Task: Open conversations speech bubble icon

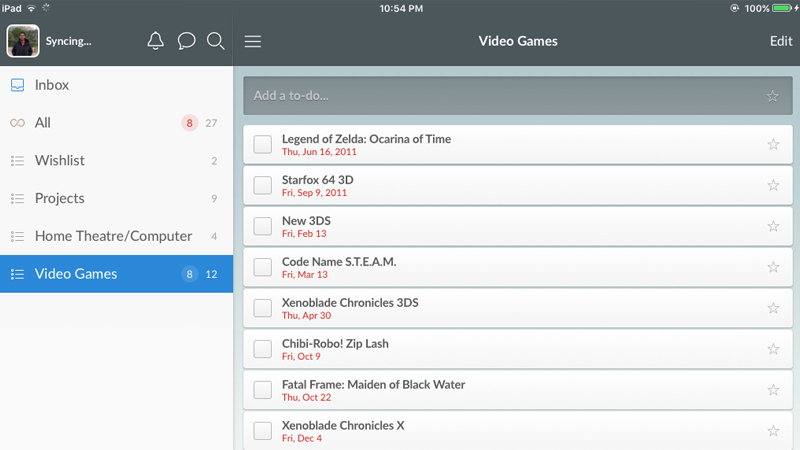Action: pyautogui.click(x=186, y=41)
